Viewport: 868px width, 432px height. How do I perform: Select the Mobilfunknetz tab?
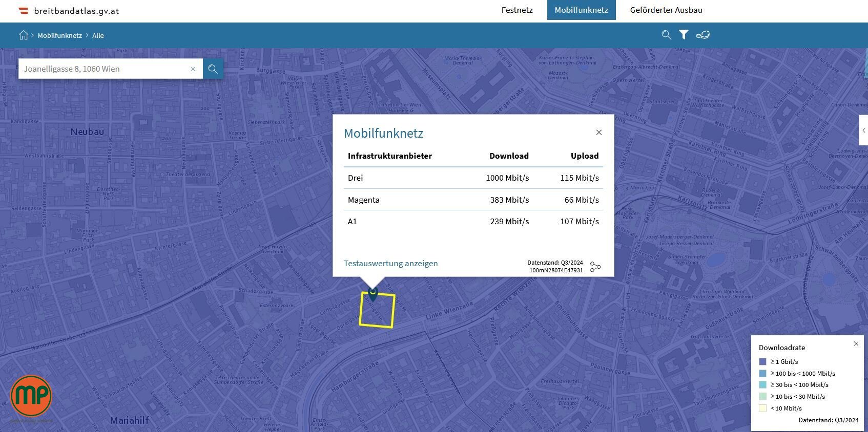[x=581, y=10]
